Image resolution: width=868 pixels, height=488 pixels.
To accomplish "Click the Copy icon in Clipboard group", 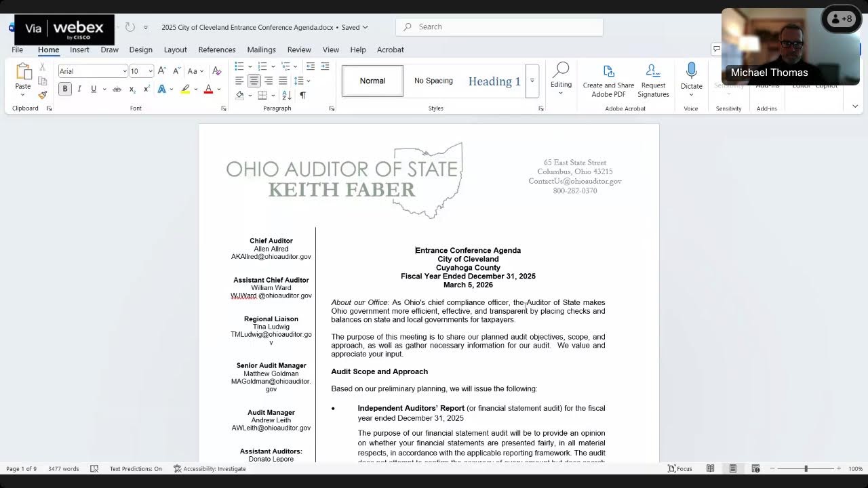I will 42,81.
